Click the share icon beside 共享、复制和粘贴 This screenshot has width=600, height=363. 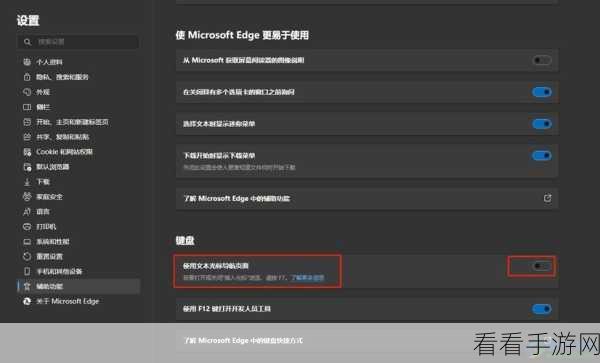pos(27,137)
